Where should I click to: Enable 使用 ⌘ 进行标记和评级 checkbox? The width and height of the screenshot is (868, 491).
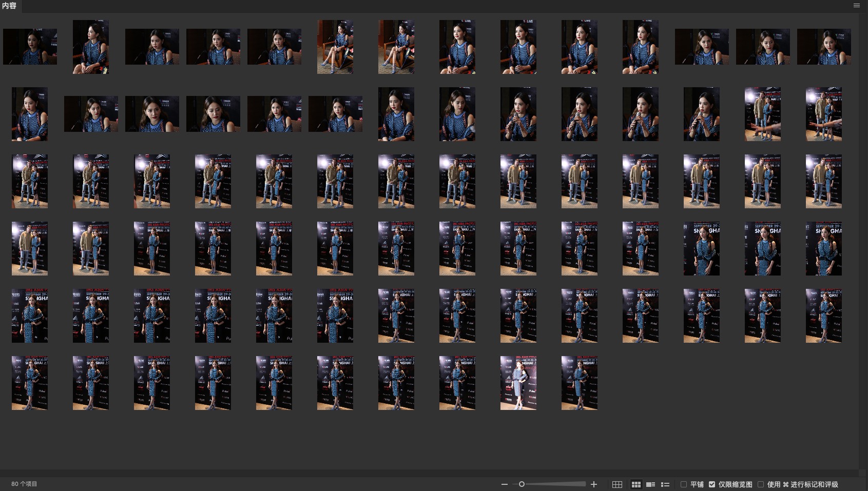[761, 484]
